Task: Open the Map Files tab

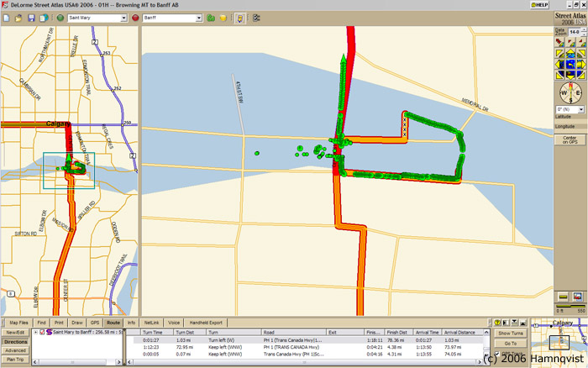Action: 18,323
